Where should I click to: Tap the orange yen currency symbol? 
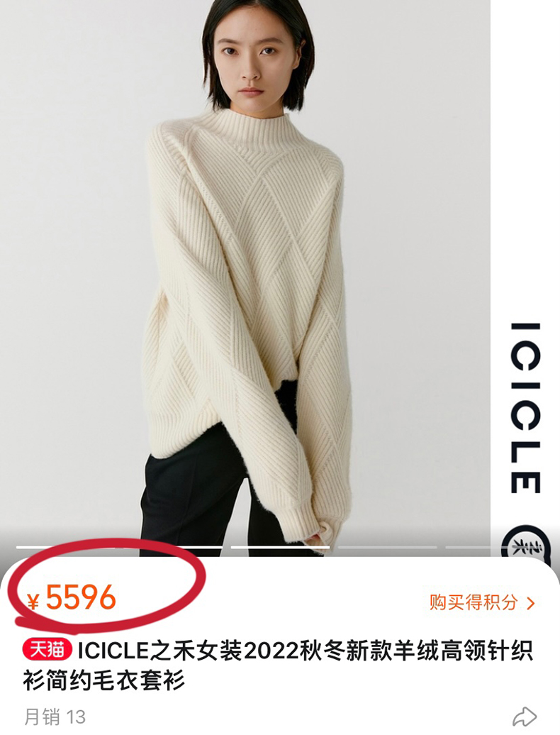click(33, 602)
